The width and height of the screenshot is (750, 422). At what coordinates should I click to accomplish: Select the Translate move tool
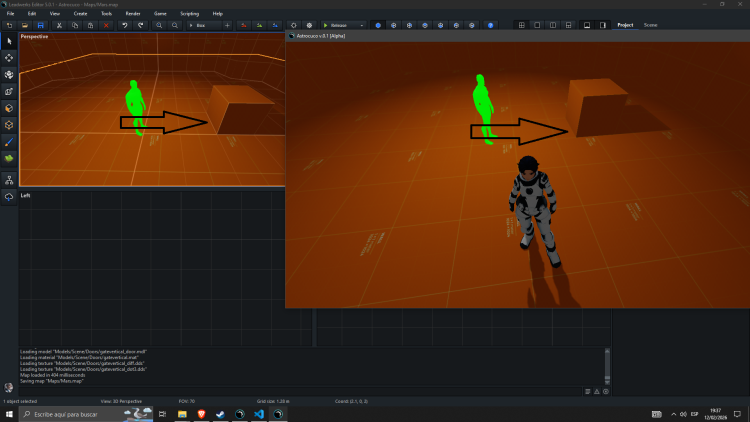click(x=9, y=58)
